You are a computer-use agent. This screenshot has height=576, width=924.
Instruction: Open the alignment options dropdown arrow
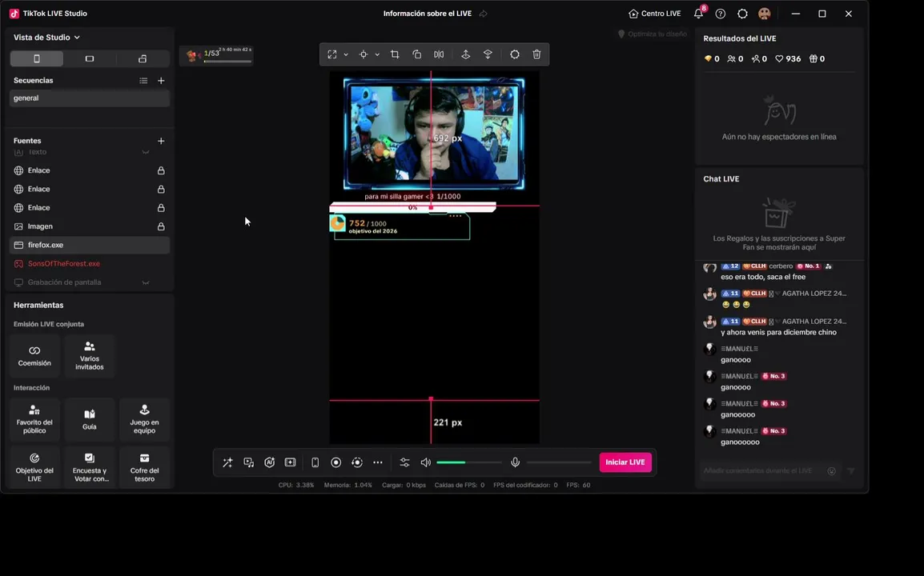click(377, 54)
